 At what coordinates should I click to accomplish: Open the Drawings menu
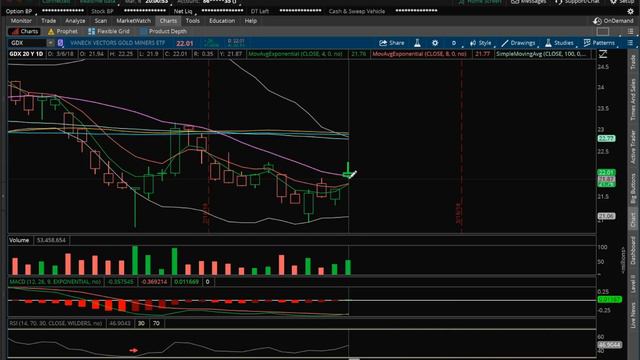(518, 43)
